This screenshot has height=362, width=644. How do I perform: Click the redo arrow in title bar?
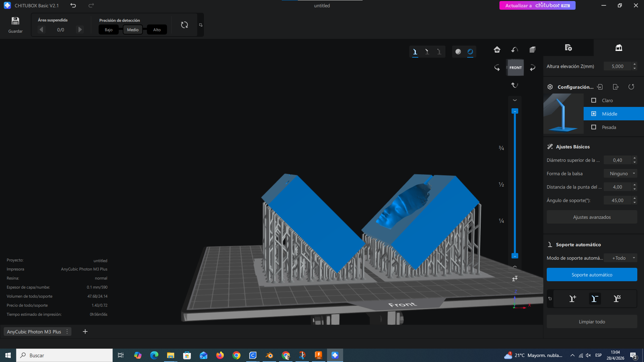point(91,5)
